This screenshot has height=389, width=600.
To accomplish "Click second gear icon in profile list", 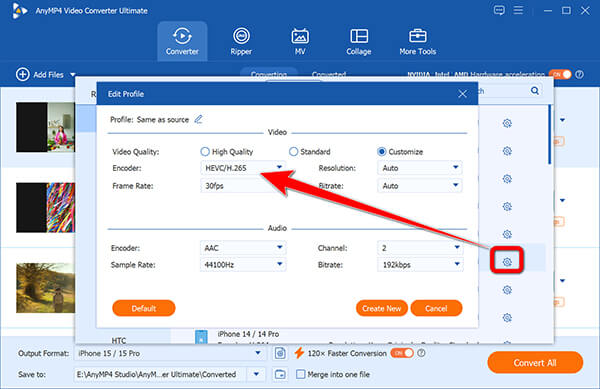I will [x=507, y=151].
